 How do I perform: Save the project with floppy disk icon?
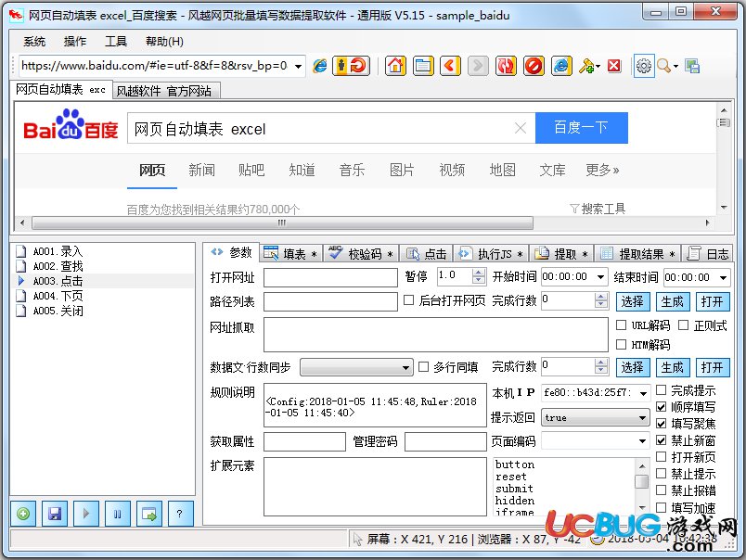point(55,514)
